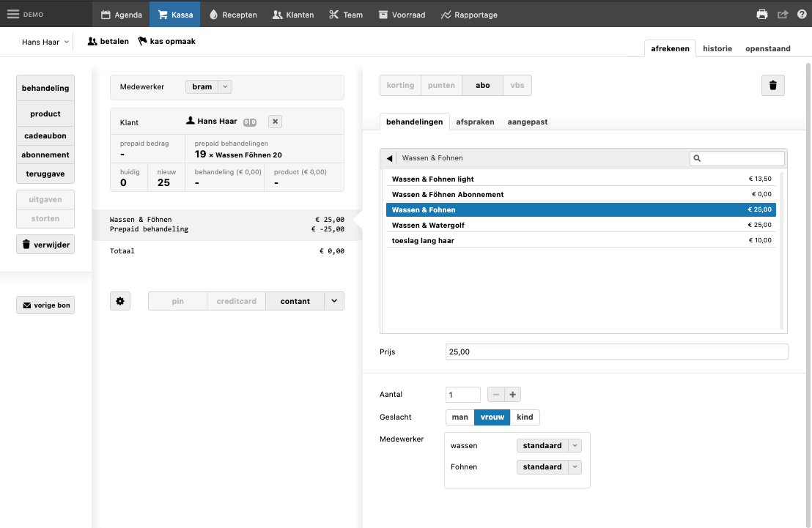Expand the dropdown arrow next to contant
812x528 pixels.
[334, 301]
